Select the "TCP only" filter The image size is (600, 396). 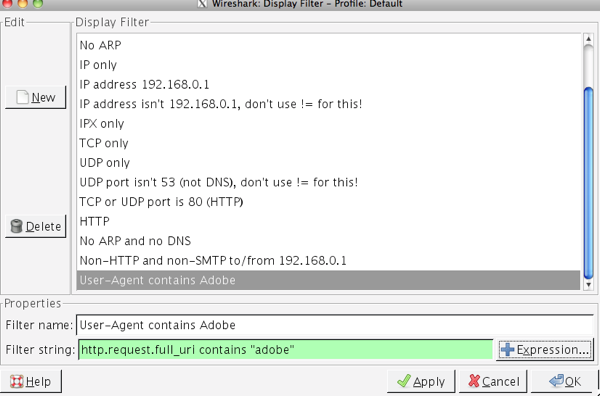tap(328, 143)
